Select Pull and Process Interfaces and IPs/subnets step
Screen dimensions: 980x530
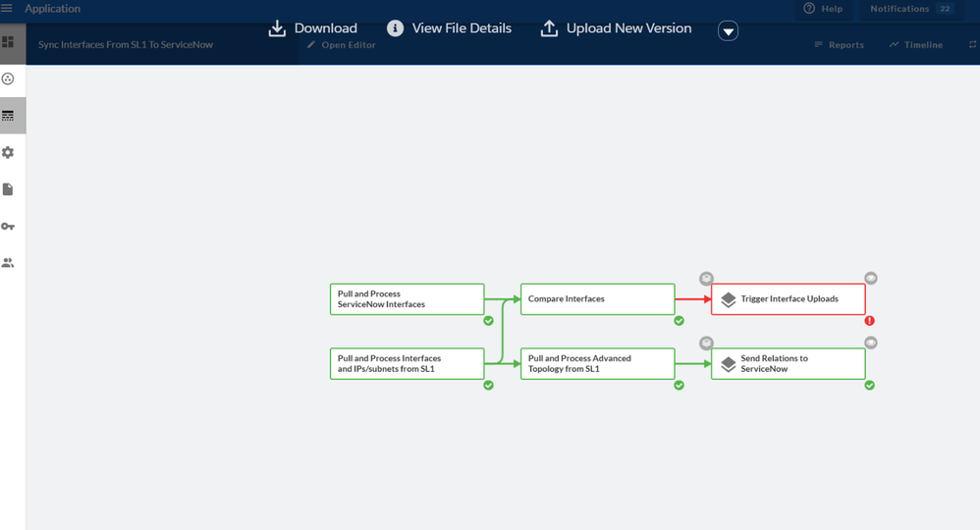(407, 364)
